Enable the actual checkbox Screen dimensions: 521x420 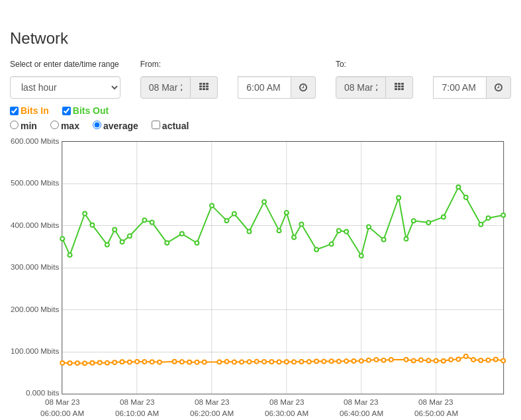(156, 125)
